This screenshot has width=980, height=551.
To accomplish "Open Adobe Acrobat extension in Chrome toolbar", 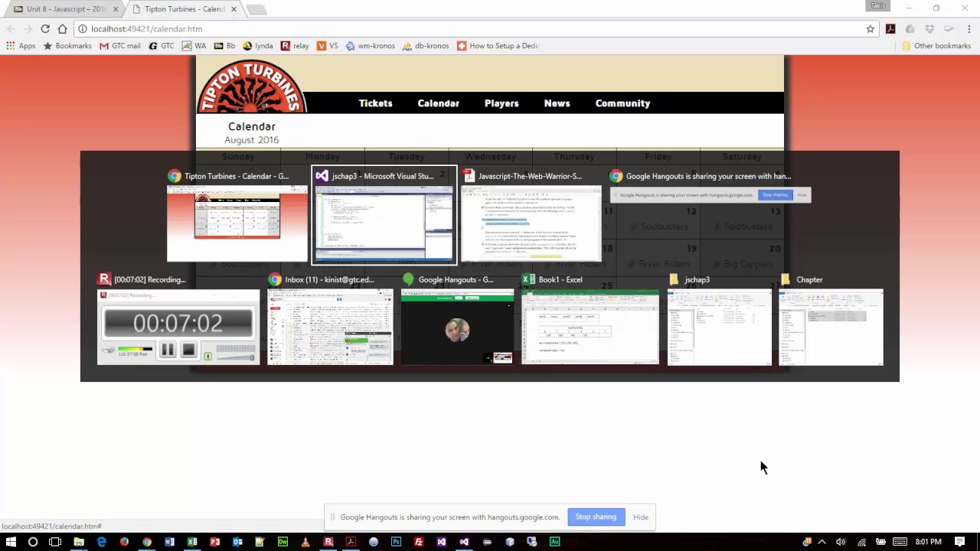I will 890,29.
